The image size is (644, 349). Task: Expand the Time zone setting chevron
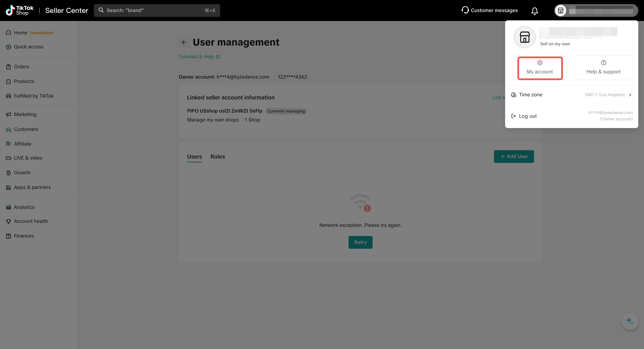click(630, 95)
